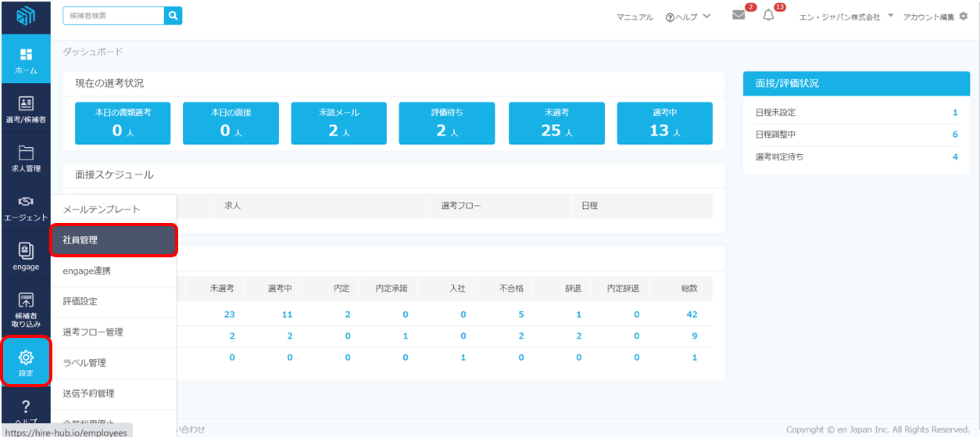Open 求人管理 folder icon in sidebar

[25, 158]
